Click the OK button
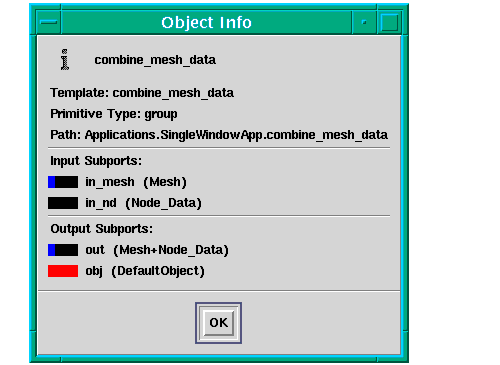500x365 pixels. tap(218, 323)
